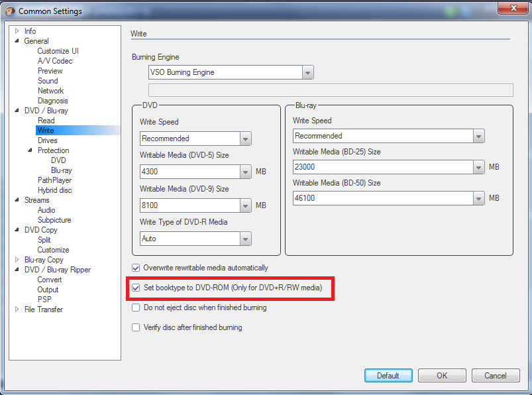Click the BD-50 size field showing 46100
Screen dimensions: 532x395
[x=383, y=199]
